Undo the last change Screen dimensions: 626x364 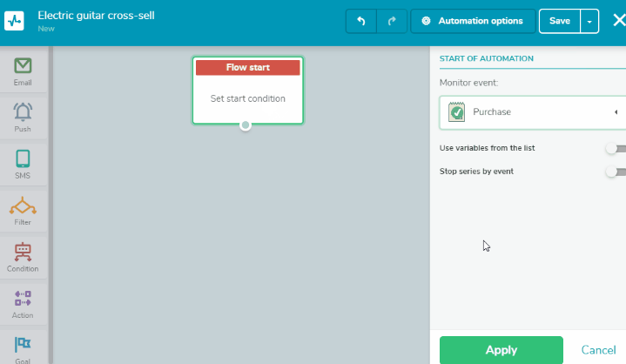361,21
